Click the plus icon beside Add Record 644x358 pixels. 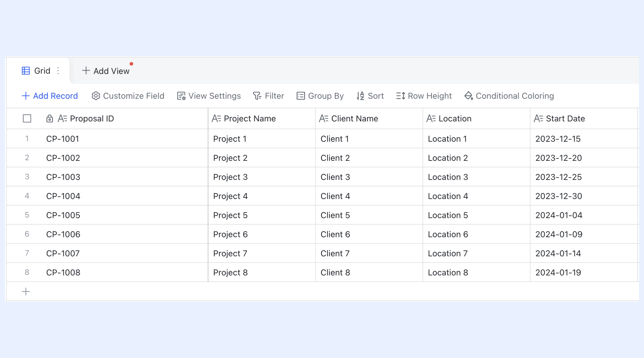pyautogui.click(x=26, y=96)
